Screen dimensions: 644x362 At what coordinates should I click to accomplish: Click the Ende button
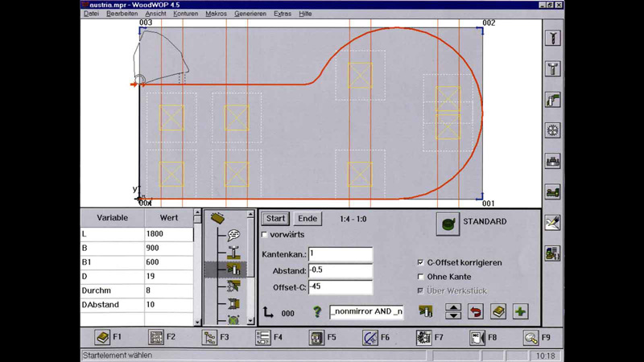[308, 219]
